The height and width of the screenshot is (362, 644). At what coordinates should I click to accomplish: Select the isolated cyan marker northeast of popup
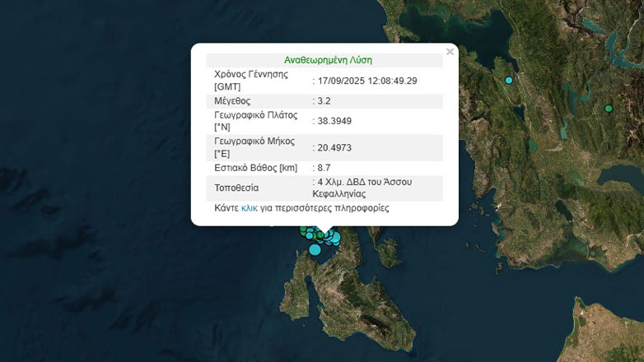(509, 80)
